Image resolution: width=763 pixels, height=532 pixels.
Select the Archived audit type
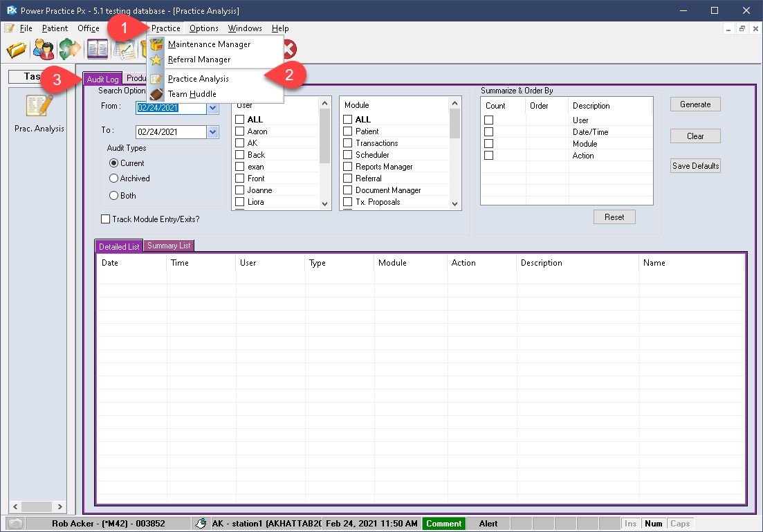click(114, 178)
